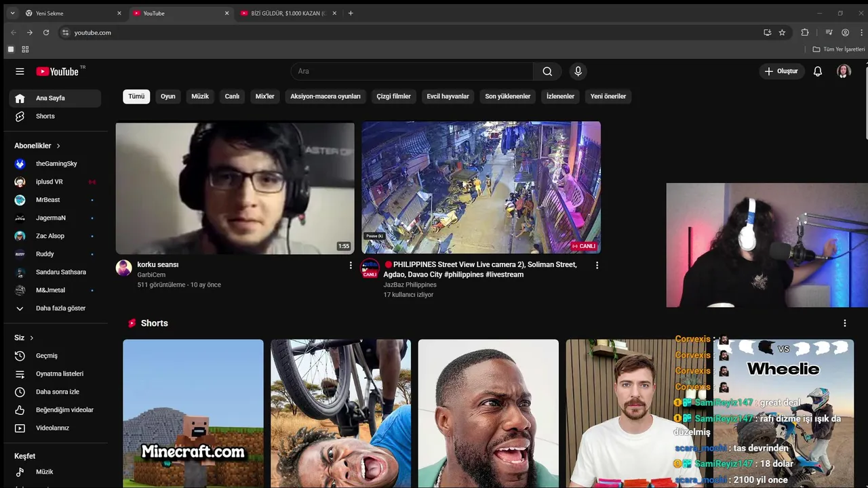Select the Yeni öneriler chip
Image resolution: width=868 pixels, height=488 pixels.
[608, 96]
